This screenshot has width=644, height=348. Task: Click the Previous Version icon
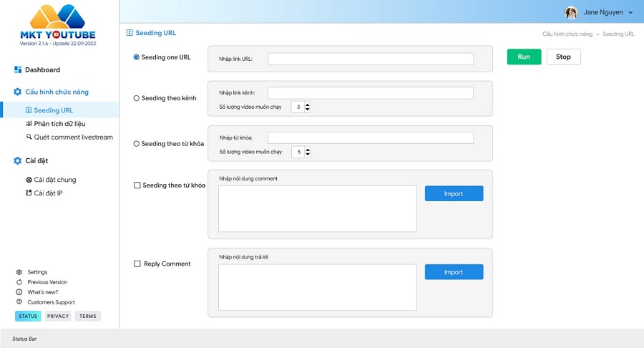19,282
